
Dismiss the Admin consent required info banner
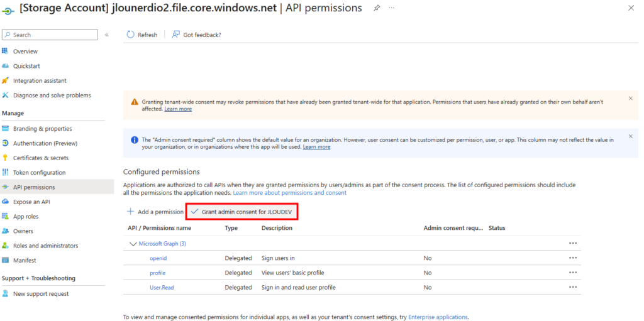pyautogui.click(x=631, y=136)
